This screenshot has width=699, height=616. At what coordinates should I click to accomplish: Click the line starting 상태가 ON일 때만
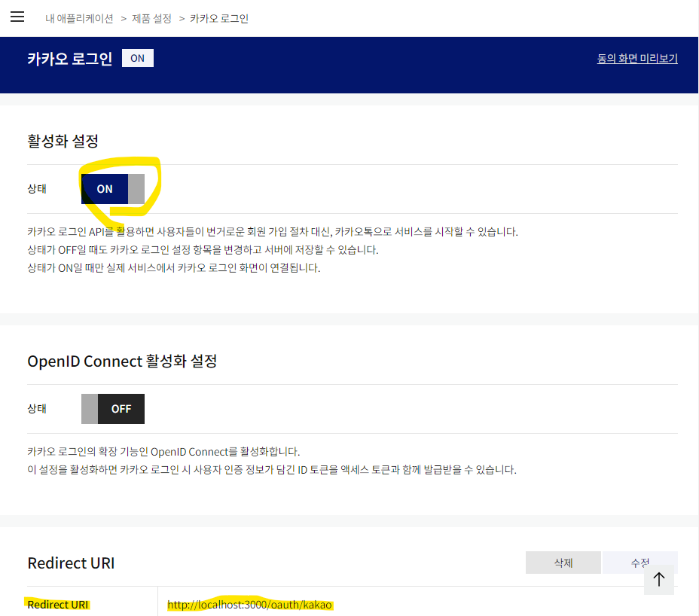point(174,268)
